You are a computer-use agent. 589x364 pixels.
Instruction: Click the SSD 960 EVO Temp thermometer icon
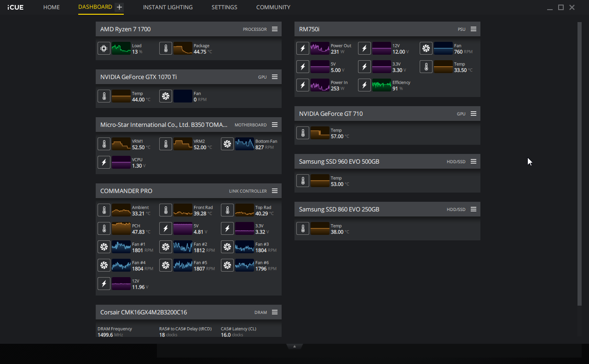pyautogui.click(x=303, y=181)
